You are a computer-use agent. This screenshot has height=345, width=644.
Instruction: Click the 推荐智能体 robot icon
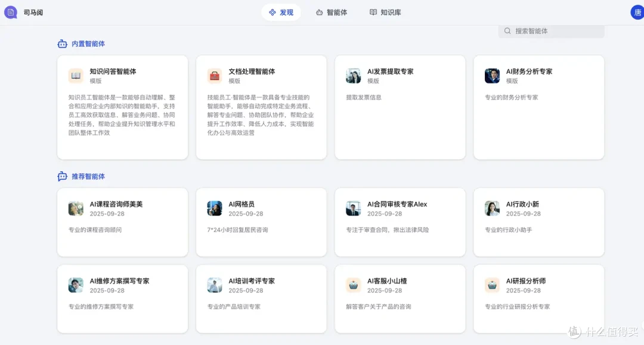tap(63, 176)
